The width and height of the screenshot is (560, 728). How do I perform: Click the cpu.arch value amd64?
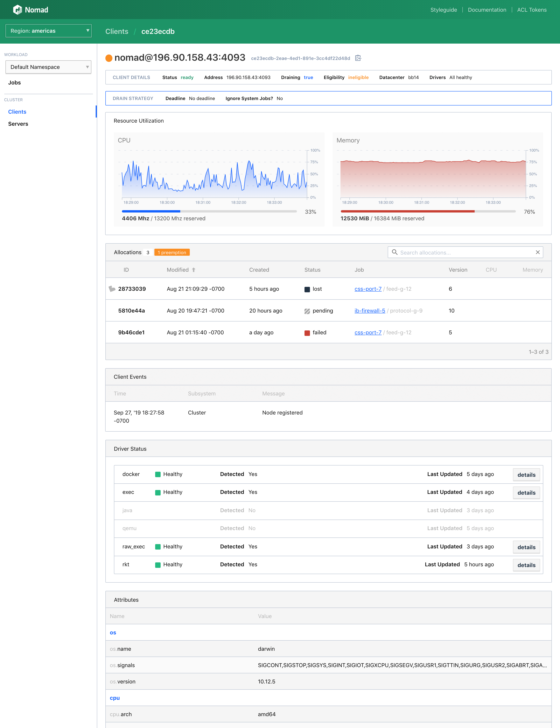point(267,714)
